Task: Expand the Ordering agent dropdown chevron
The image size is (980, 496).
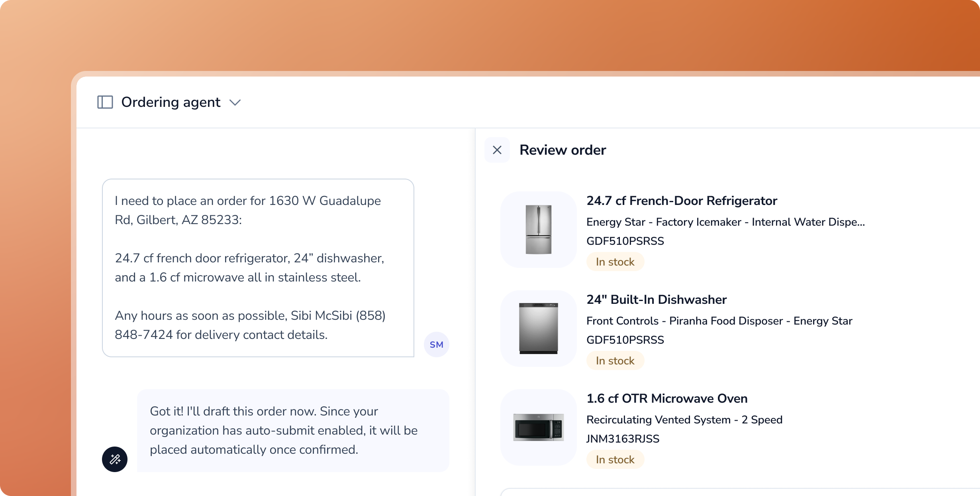Action: pyautogui.click(x=235, y=102)
